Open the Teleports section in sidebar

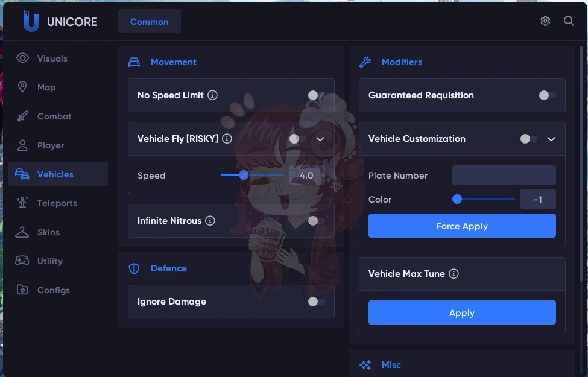point(58,203)
